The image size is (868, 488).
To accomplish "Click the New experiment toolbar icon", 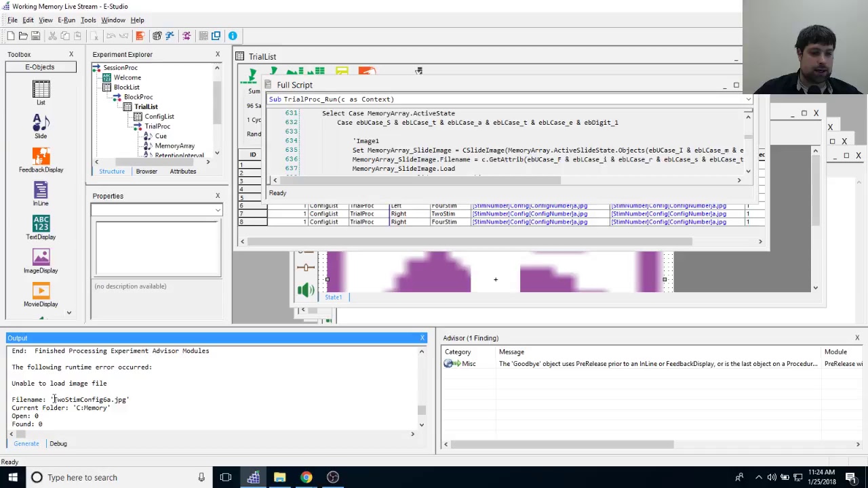I will 11,36.
